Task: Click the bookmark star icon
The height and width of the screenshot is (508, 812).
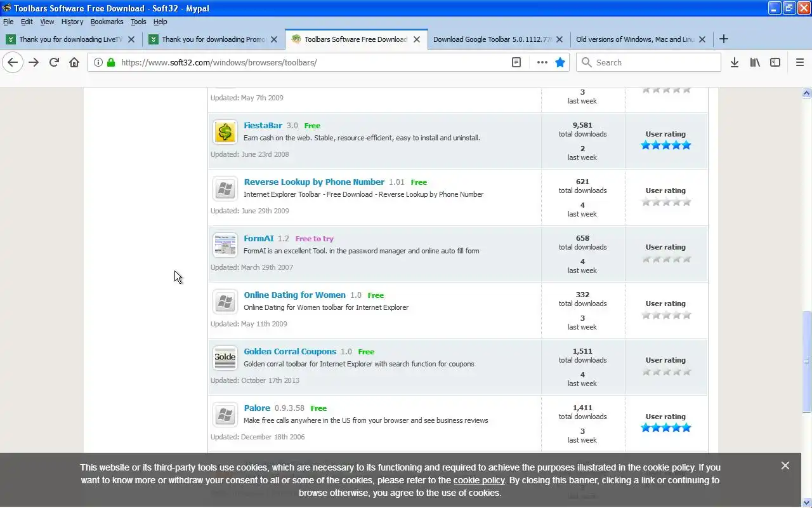Action: [560, 62]
